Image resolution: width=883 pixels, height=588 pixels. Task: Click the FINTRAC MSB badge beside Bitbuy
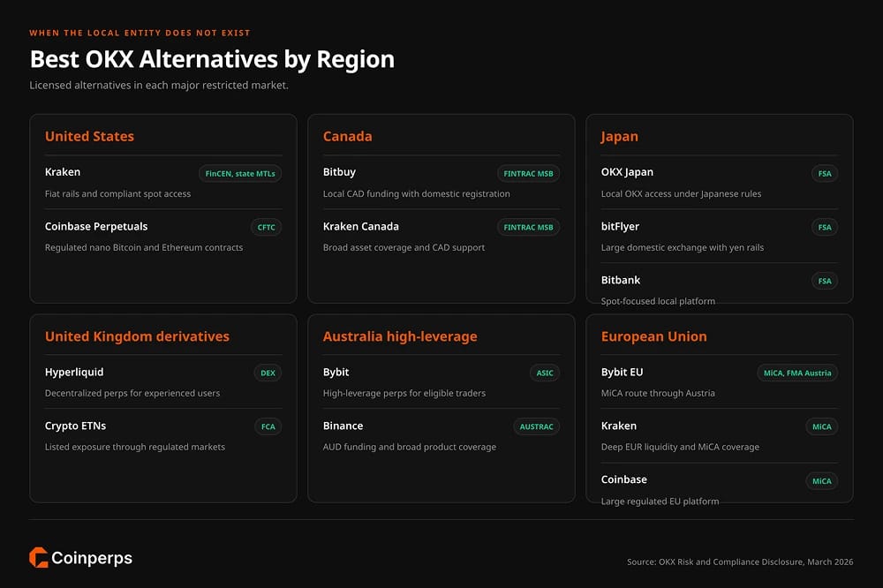point(528,173)
